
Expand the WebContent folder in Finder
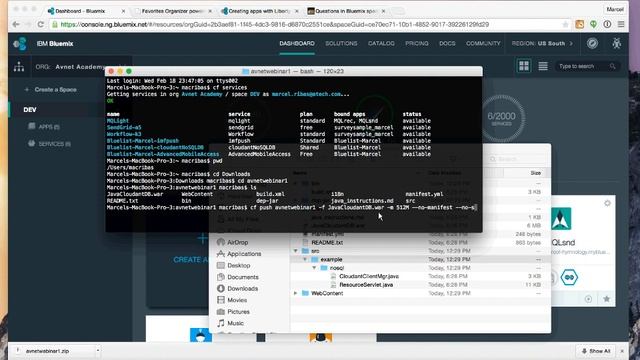(x=296, y=293)
